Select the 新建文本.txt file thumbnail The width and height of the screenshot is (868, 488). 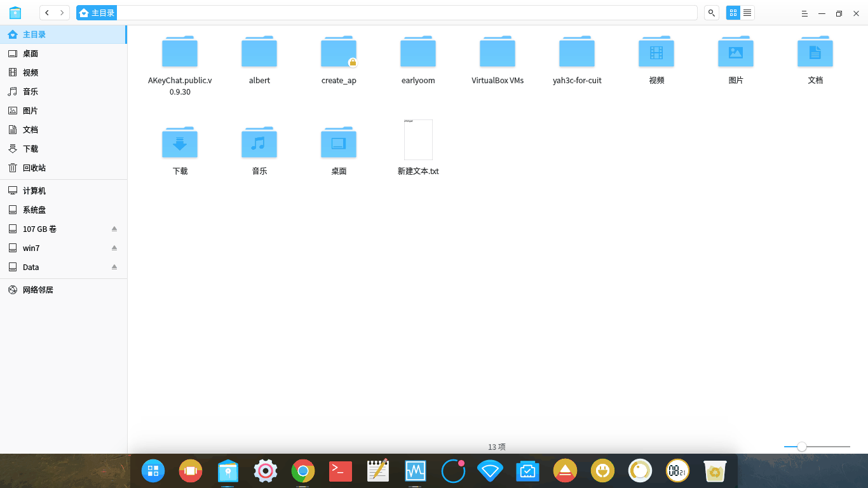pos(418,140)
